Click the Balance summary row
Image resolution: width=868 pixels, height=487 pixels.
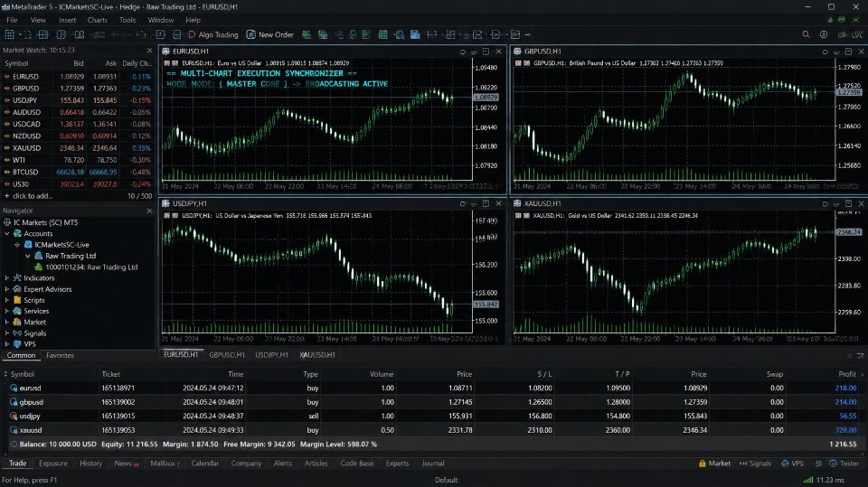434,444
